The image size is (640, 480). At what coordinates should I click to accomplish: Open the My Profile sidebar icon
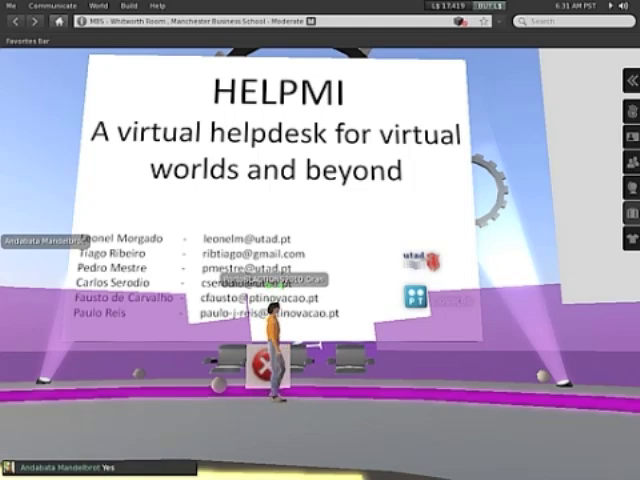click(631, 136)
